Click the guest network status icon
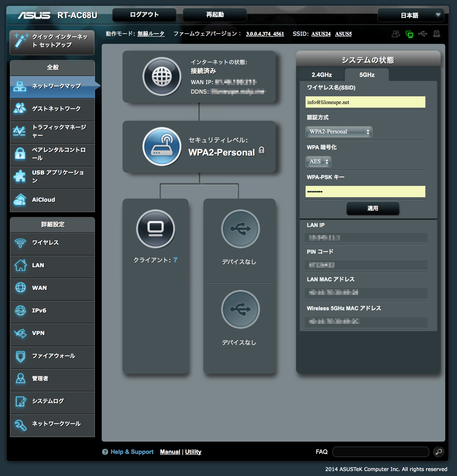The image size is (457, 476). pyautogui.click(x=396, y=34)
